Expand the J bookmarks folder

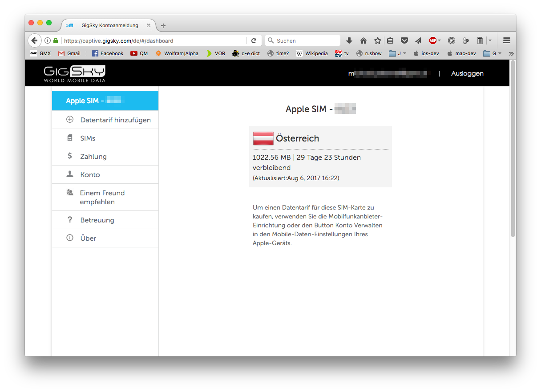pyautogui.click(x=397, y=53)
